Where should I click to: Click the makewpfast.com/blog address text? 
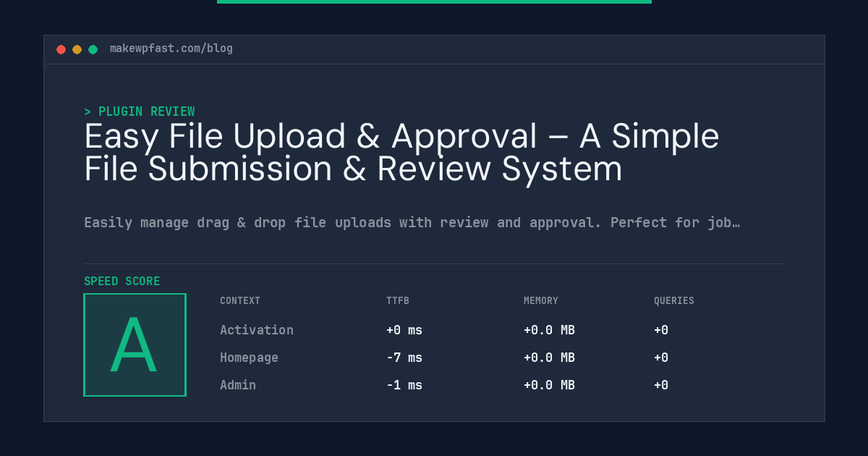tap(171, 48)
